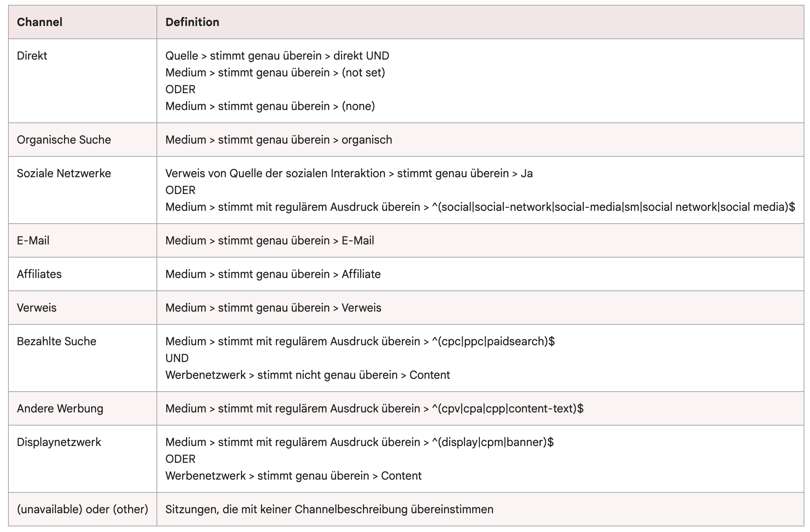This screenshot has height=532, width=810.
Task: Select the Bezahlte Suche channel cell
Action: click(x=56, y=341)
